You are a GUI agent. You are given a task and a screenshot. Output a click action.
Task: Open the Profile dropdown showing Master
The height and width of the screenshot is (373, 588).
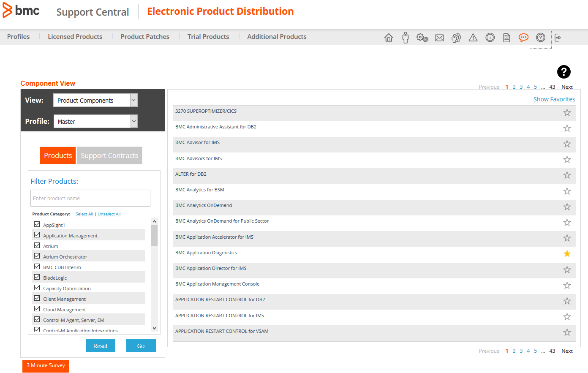(95, 121)
